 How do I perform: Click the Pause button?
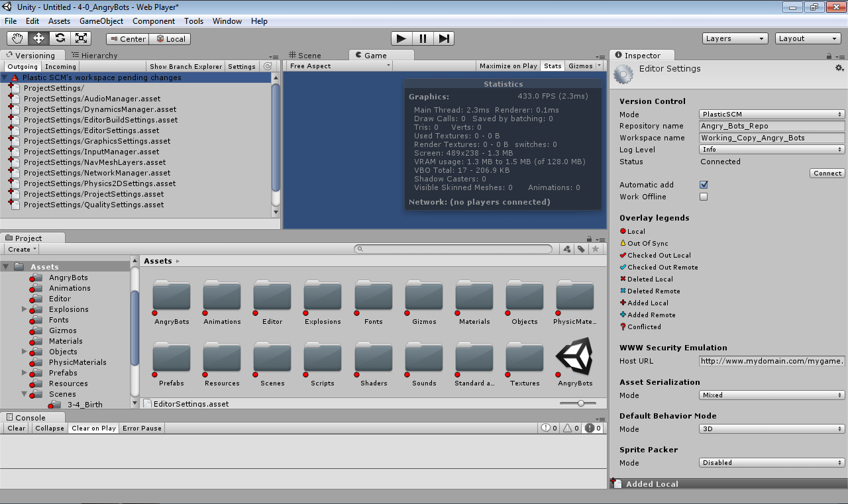tap(423, 38)
